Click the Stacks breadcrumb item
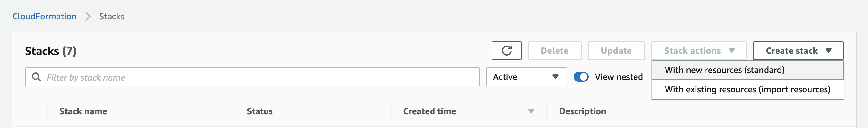 pyautogui.click(x=112, y=16)
